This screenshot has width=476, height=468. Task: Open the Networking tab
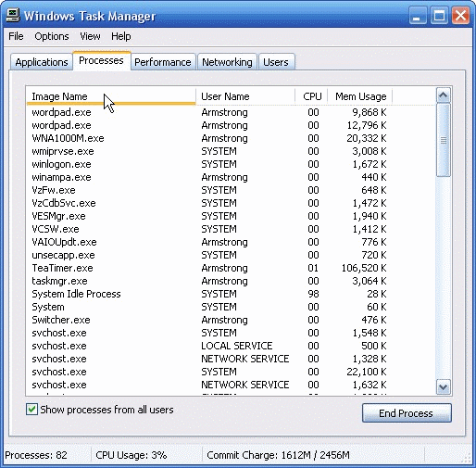coord(227,62)
